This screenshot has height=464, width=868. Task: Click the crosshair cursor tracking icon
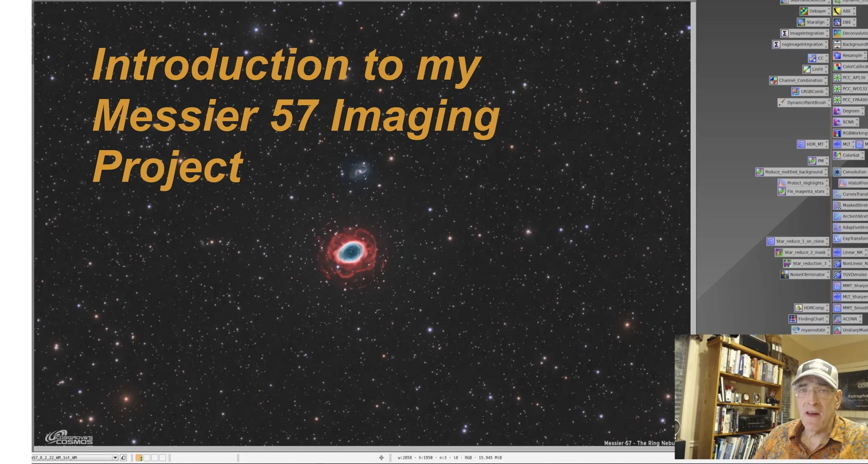381,458
